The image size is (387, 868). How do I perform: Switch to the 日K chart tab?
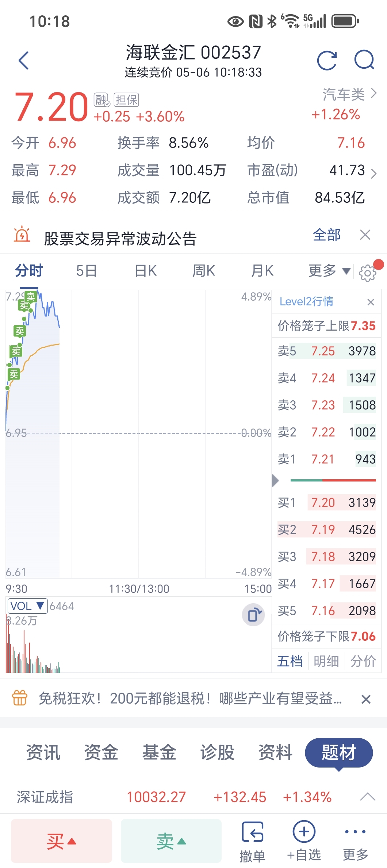146,271
